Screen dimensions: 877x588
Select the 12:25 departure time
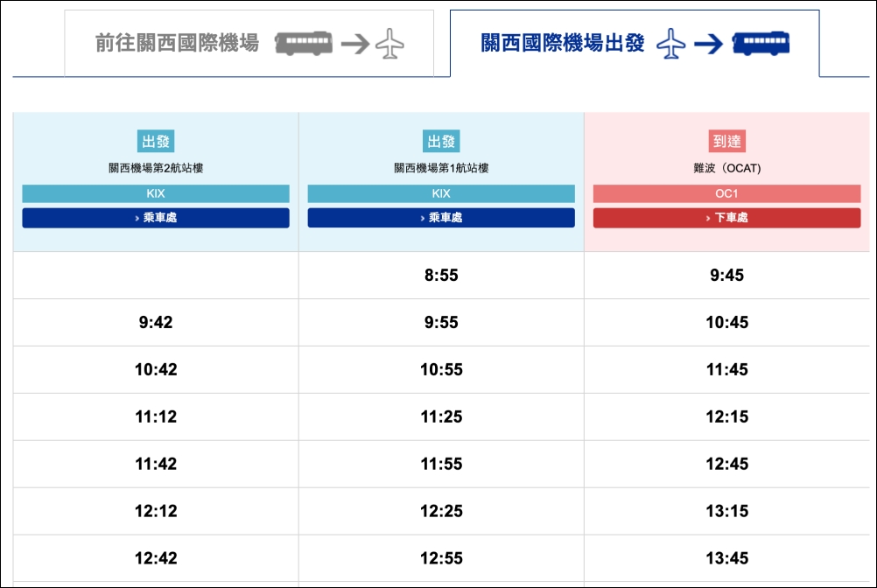441,511
